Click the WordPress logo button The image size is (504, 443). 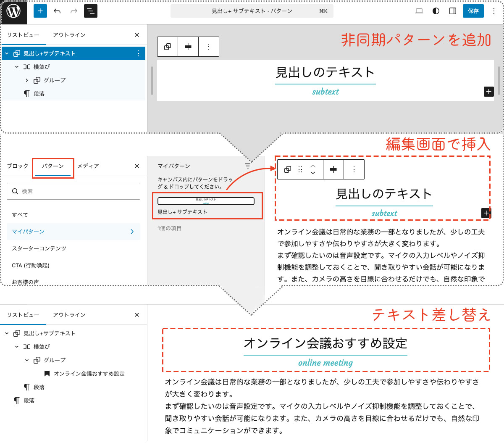13,11
